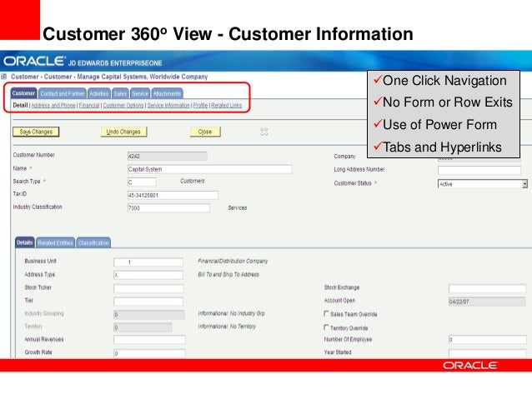
Task: Click the Year Started field
Action: (x=487, y=353)
